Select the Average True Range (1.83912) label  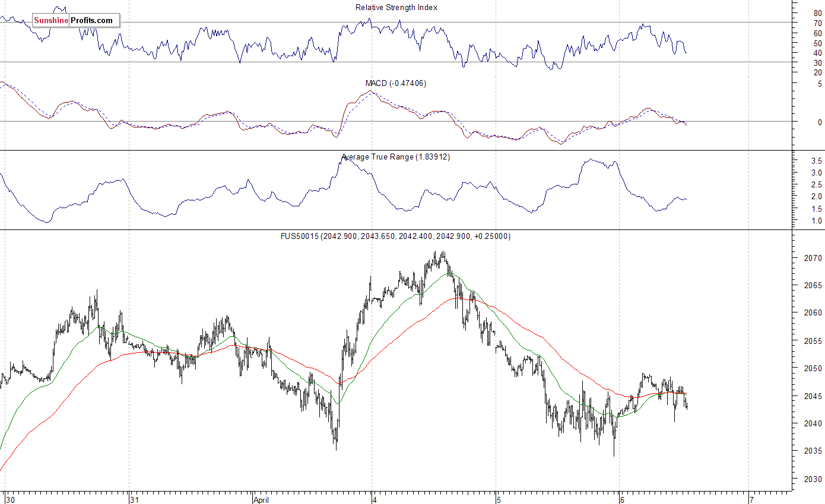click(x=395, y=157)
